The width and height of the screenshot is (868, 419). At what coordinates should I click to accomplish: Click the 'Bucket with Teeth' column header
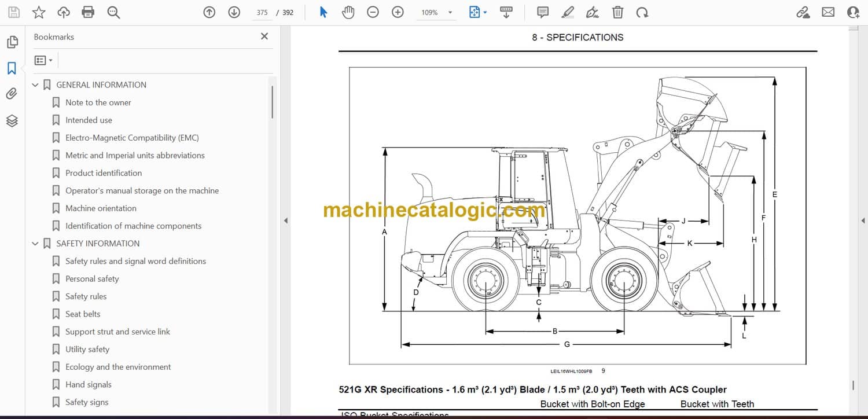tap(717, 404)
